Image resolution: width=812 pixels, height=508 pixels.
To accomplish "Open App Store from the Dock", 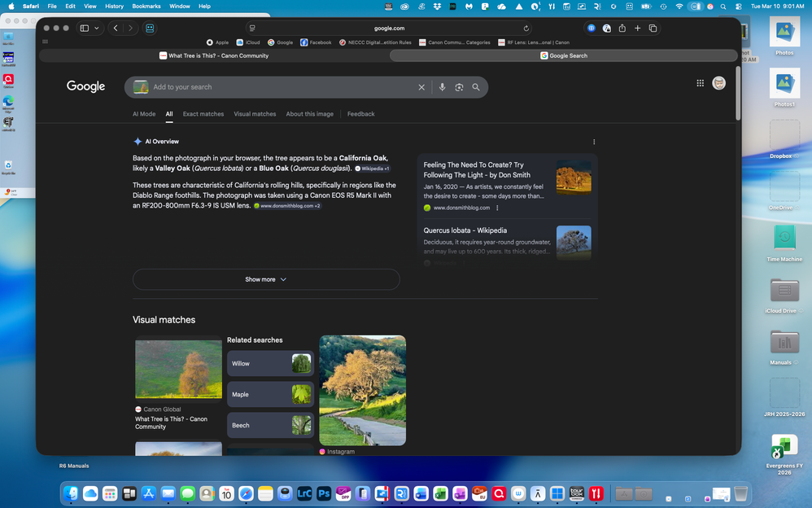I will (x=149, y=493).
